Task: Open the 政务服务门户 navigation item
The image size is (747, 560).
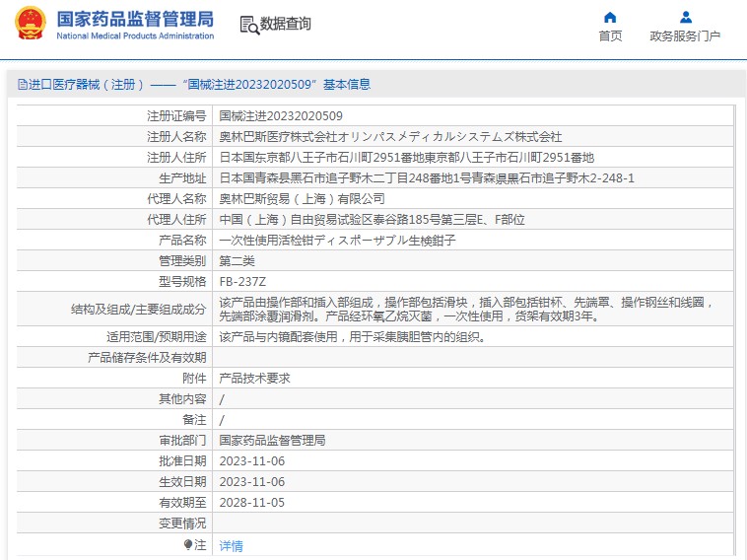Action: 685,36
